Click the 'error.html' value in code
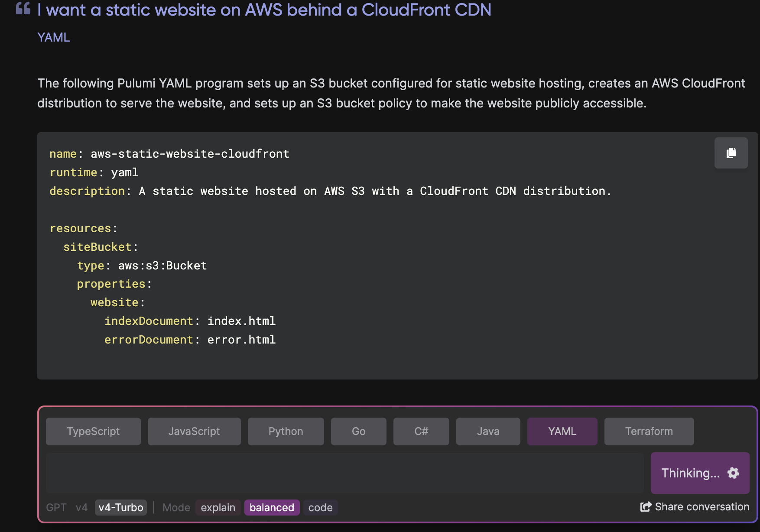 [241, 340]
